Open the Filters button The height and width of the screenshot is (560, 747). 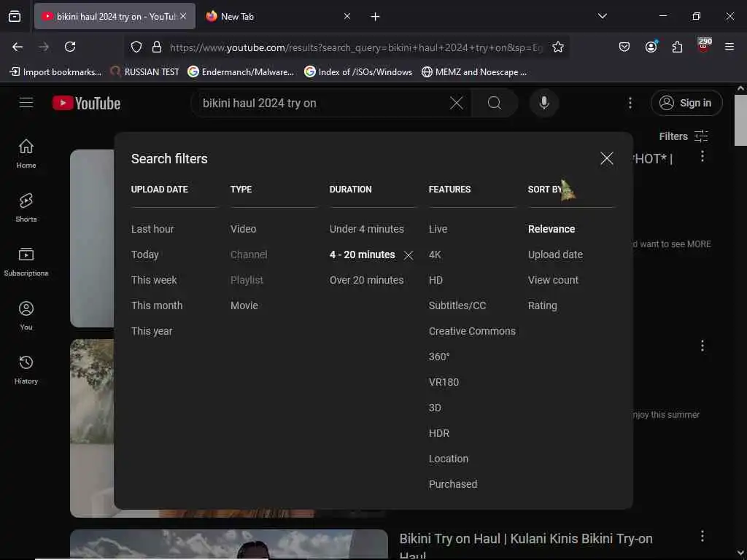(683, 136)
